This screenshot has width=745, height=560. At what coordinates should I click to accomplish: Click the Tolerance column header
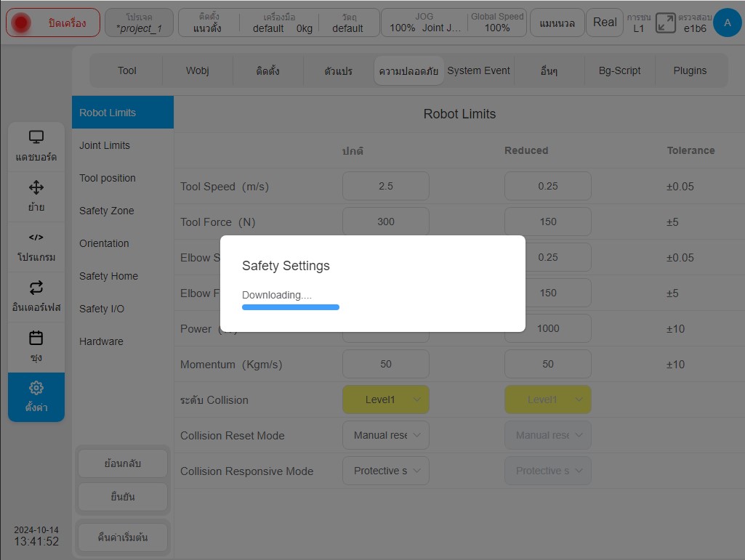point(690,150)
